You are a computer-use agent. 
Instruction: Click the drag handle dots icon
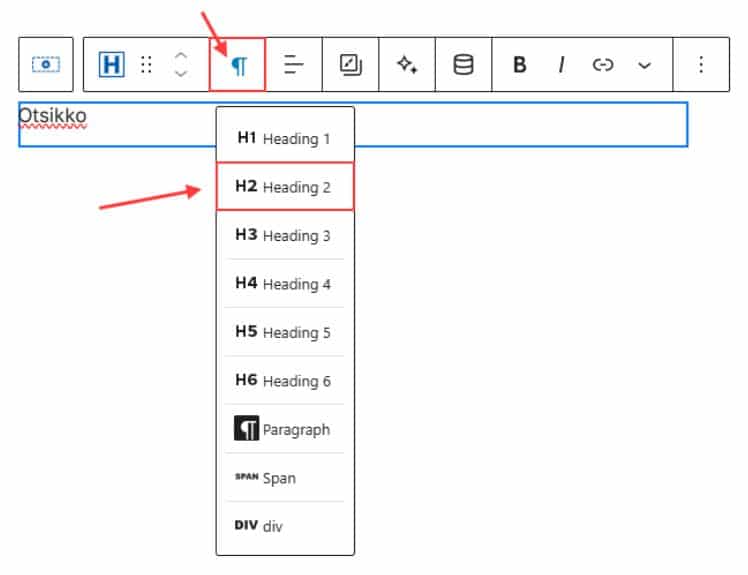(146, 64)
